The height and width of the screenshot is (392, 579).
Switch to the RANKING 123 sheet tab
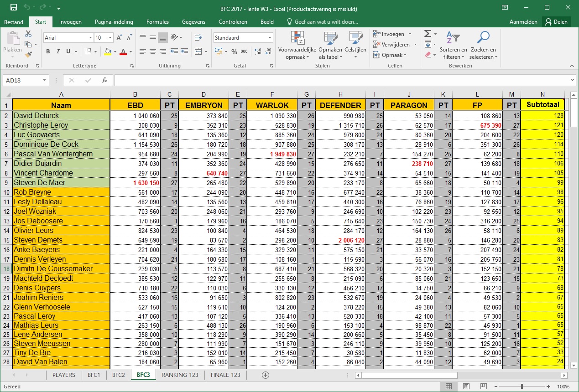(x=180, y=375)
